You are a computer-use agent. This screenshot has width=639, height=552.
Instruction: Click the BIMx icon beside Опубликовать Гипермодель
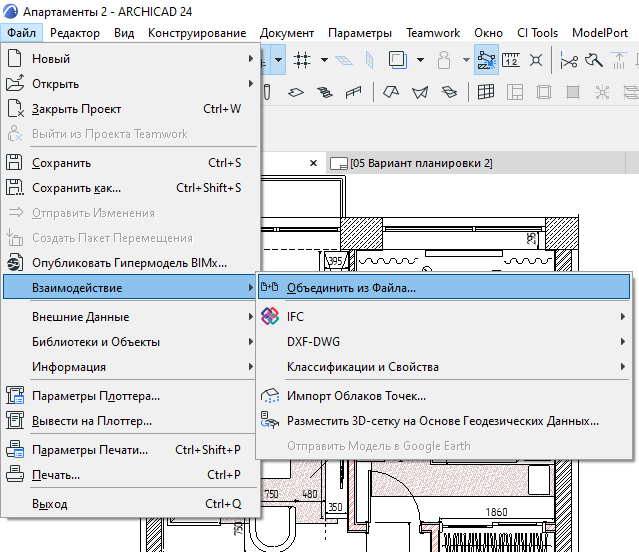coord(15,263)
